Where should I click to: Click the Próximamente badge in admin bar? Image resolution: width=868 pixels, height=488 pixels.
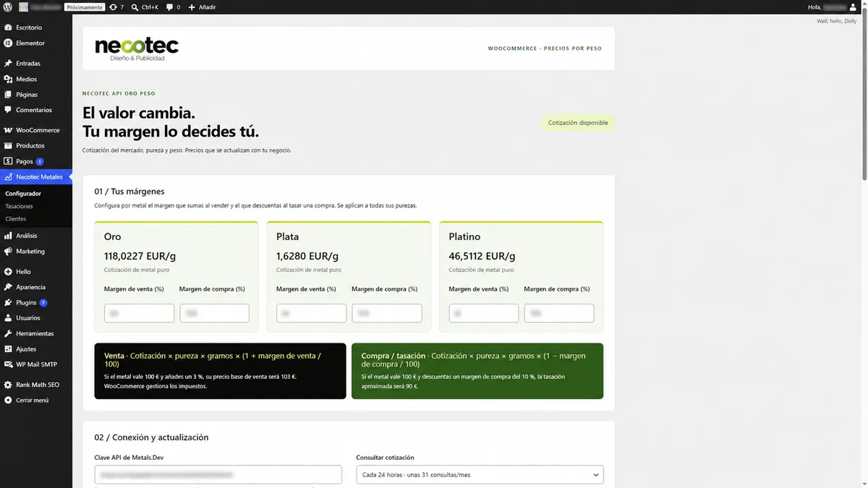point(85,7)
